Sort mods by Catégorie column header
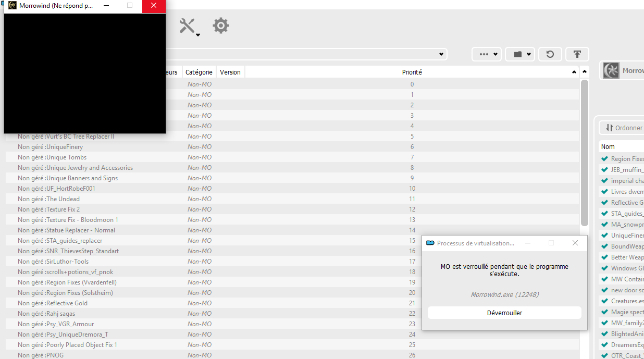The width and height of the screenshot is (644, 359). (199, 72)
